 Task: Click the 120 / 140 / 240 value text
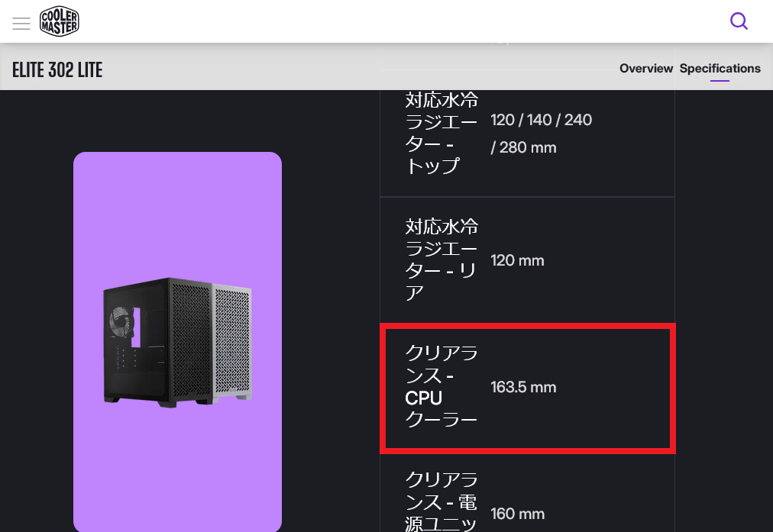(x=541, y=120)
